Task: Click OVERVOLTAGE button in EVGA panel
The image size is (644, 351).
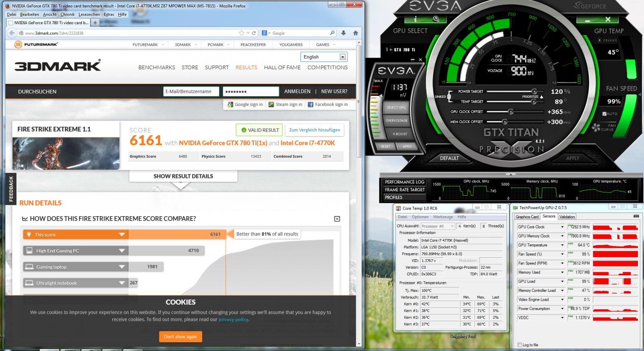Action: [396, 120]
